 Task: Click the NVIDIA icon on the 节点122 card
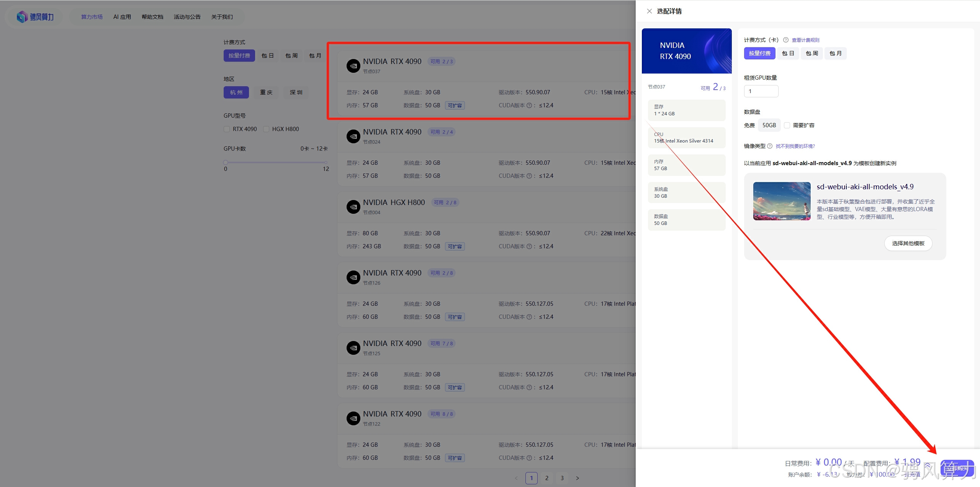pos(353,418)
